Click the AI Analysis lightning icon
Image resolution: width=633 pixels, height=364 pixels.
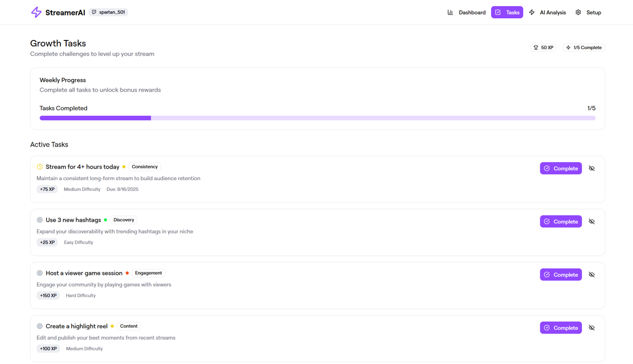coord(532,12)
